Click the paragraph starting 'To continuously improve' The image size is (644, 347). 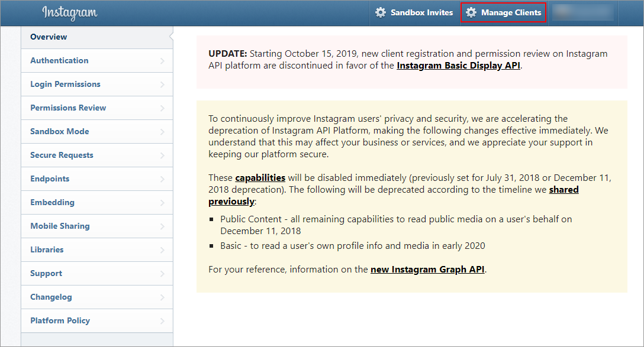click(408, 137)
